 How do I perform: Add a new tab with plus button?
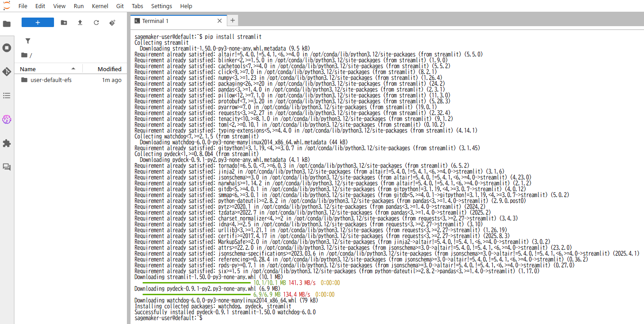233,21
